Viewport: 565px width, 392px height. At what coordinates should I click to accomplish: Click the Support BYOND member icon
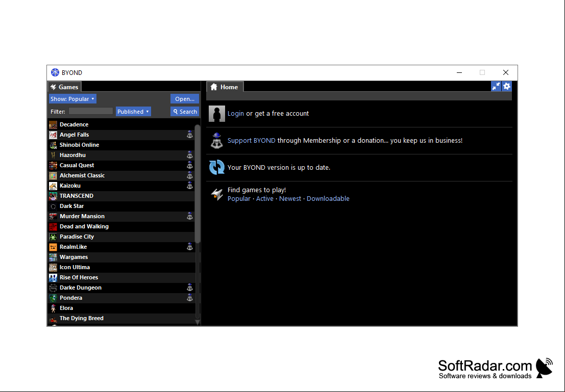tap(217, 141)
